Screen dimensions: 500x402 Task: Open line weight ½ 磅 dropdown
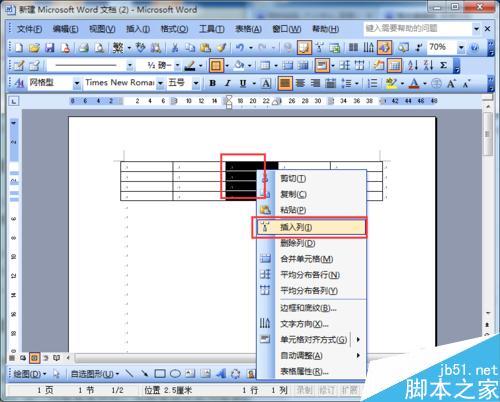[177, 66]
